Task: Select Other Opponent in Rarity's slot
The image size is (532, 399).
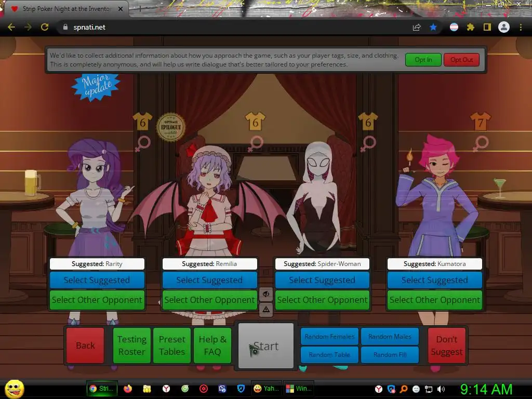Action: tap(97, 300)
